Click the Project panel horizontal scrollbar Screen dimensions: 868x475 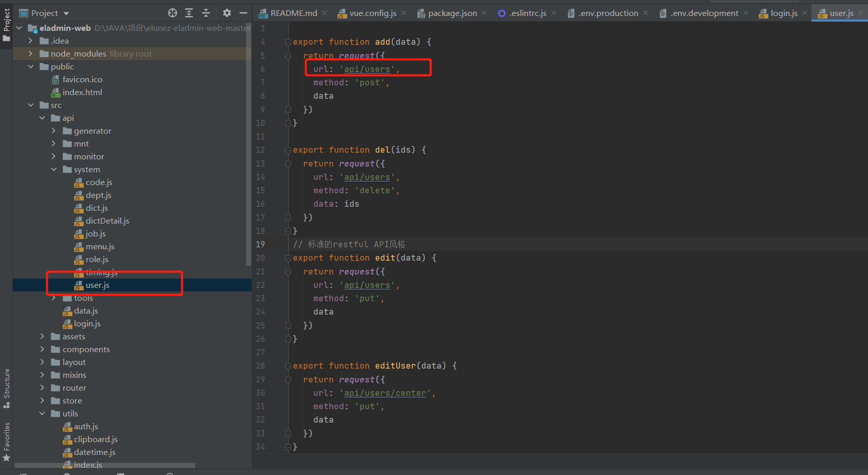click(x=105, y=465)
